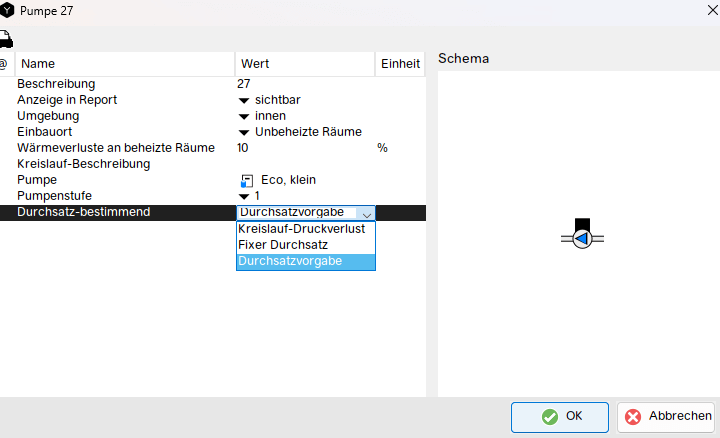The height and width of the screenshot is (438, 720).
Task: Click the Einheit column header
Action: coord(400,64)
